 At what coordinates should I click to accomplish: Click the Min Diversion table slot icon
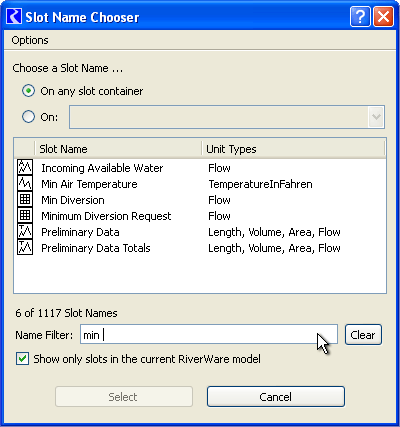click(25, 199)
